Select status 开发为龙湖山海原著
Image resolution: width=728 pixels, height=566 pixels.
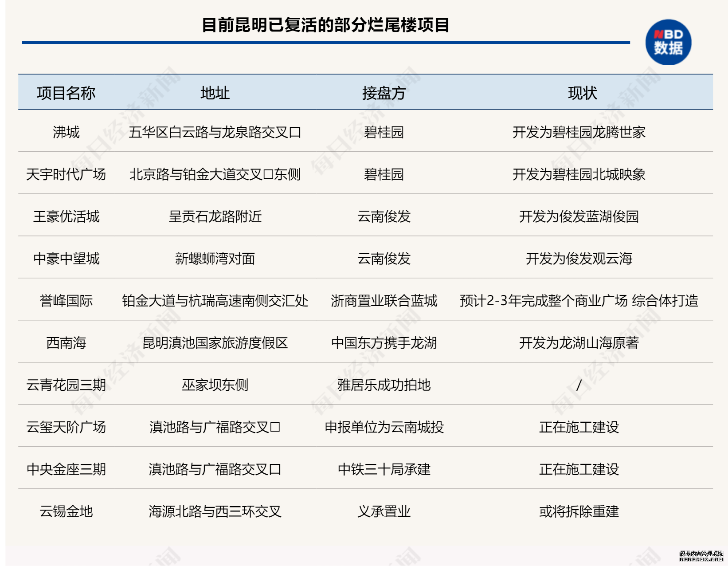tap(579, 343)
